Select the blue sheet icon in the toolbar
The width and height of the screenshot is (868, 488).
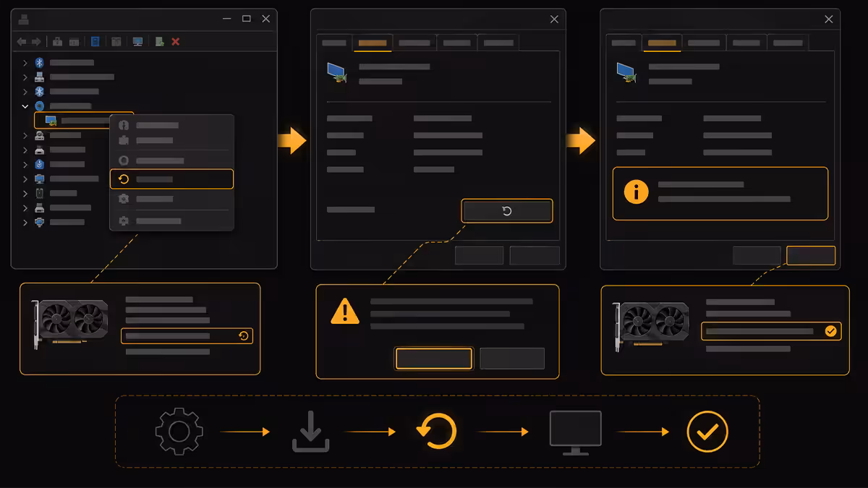[x=95, y=41]
